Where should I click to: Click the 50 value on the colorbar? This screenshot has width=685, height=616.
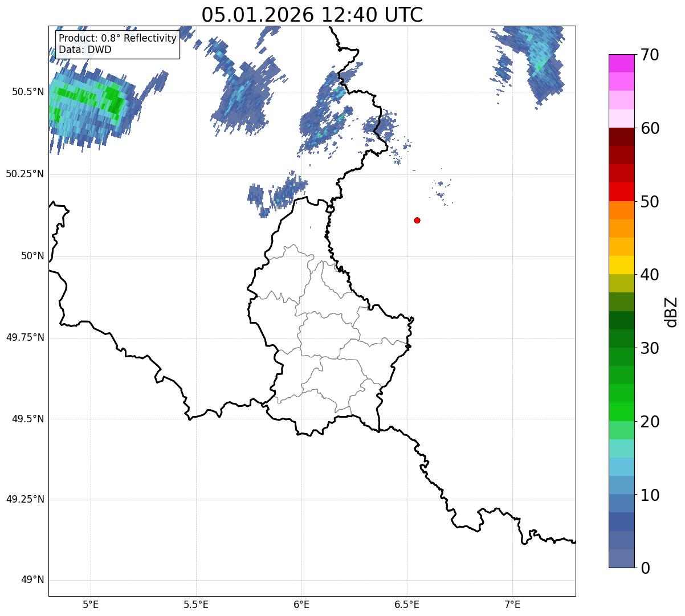(x=650, y=202)
